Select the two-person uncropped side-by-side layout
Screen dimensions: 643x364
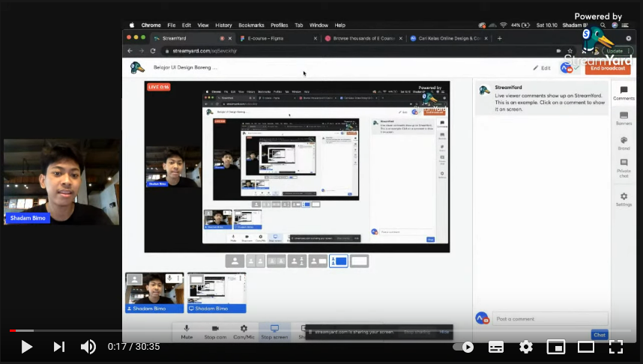pos(277,261)
